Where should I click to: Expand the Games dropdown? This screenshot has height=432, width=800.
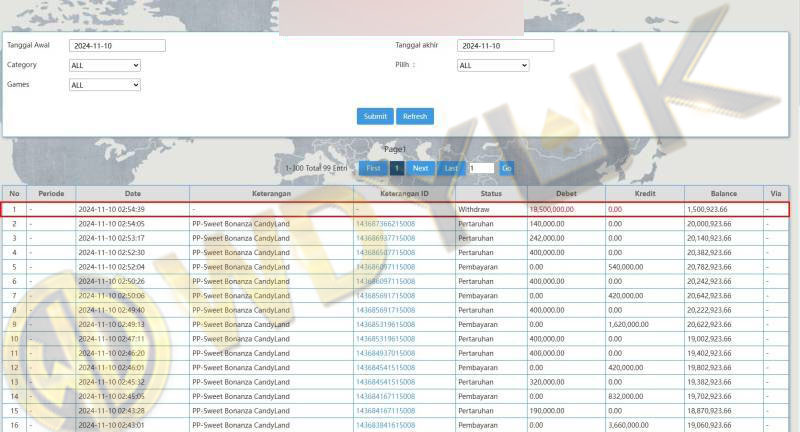click(x=105, y=85)
